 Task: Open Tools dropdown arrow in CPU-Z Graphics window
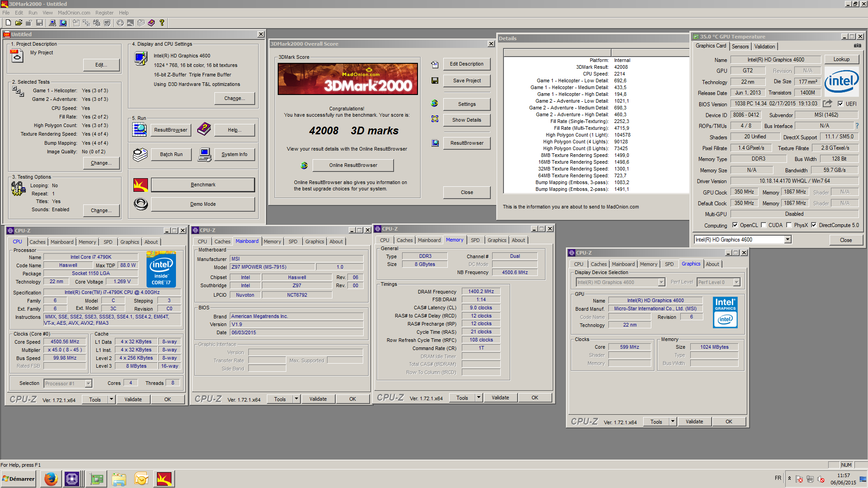click(673, 422)
